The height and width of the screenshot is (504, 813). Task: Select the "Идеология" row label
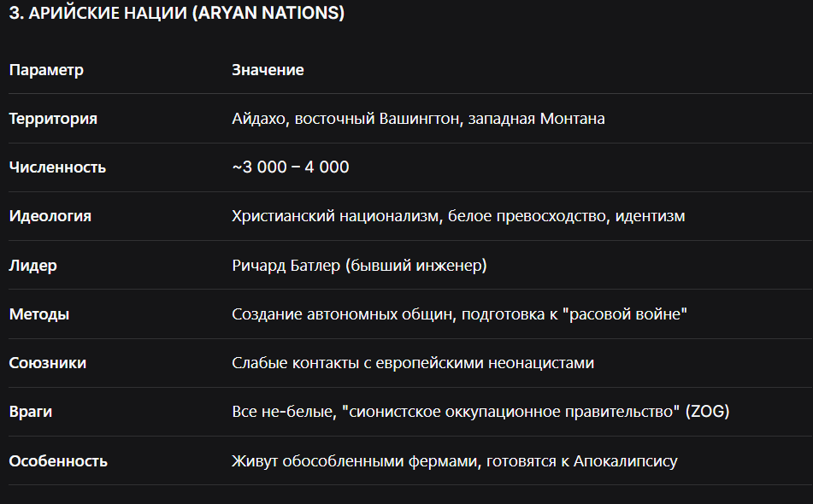coord(50,216)
